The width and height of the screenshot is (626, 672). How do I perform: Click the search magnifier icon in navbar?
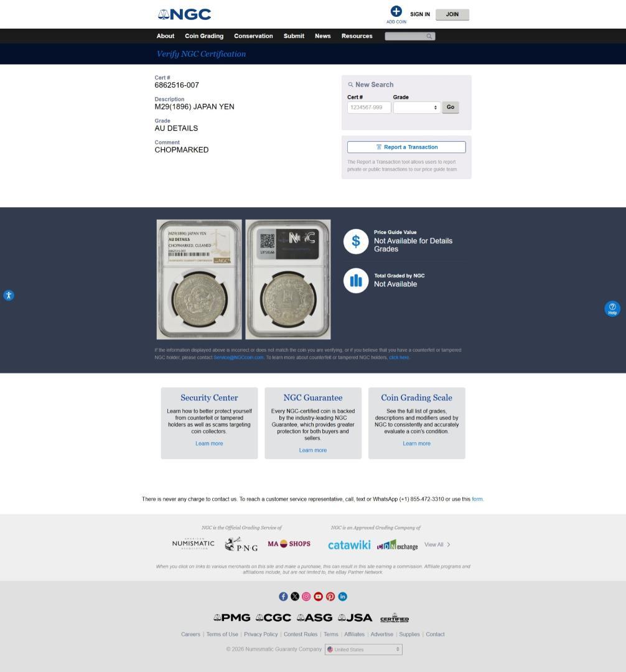(429, 37)
